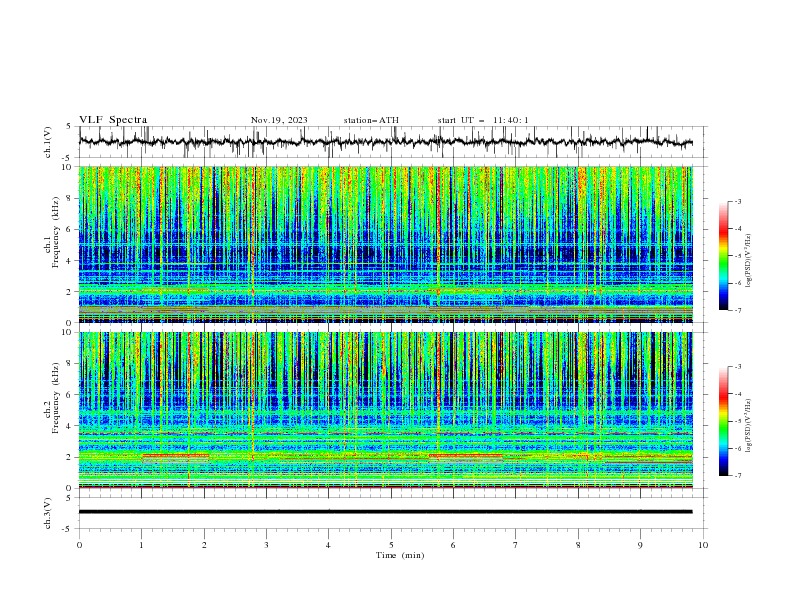Click the ch.1 spectrogram plot area
The height and width of the screenshot is (612, 792).
coord(385,244)
